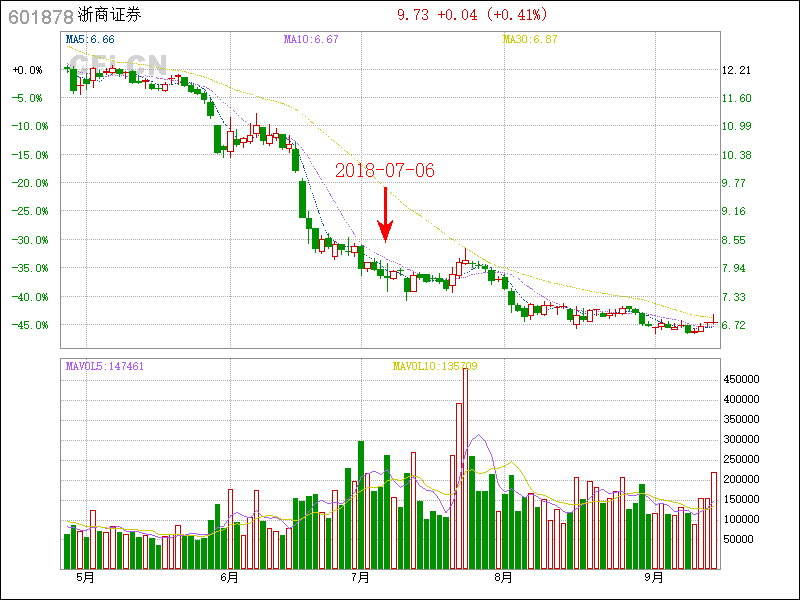The image size is (800, 600).
Task: Jump to 5月 on time axis
Action: point(85,577)
